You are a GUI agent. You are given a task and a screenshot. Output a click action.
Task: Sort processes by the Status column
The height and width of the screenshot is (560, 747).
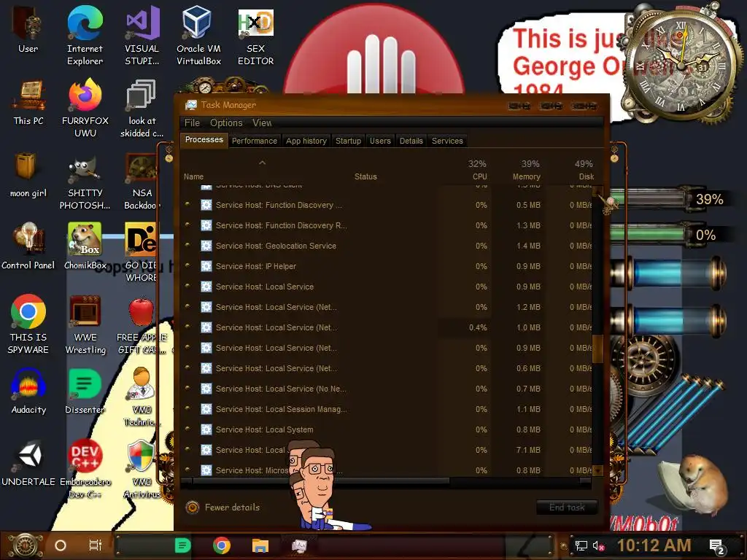(x=365, y=176)
